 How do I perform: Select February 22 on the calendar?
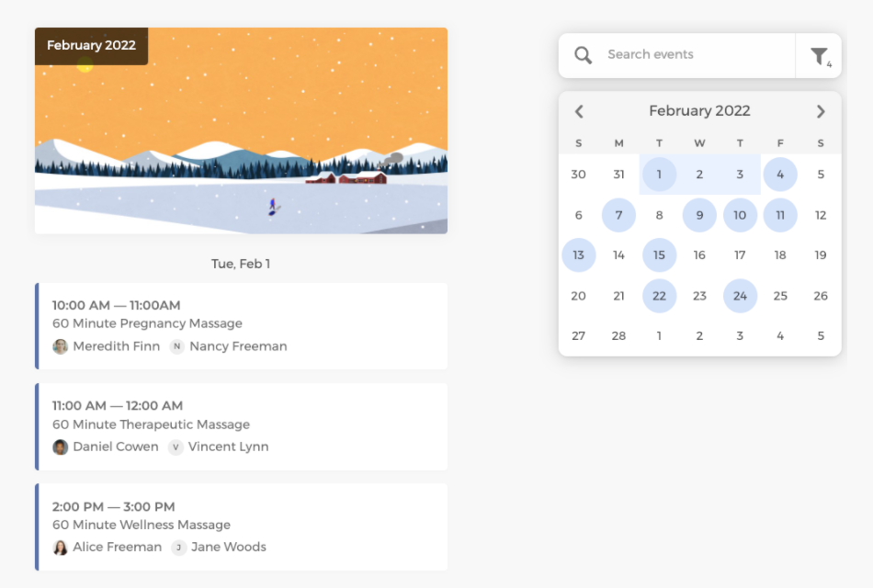[659, 295]
